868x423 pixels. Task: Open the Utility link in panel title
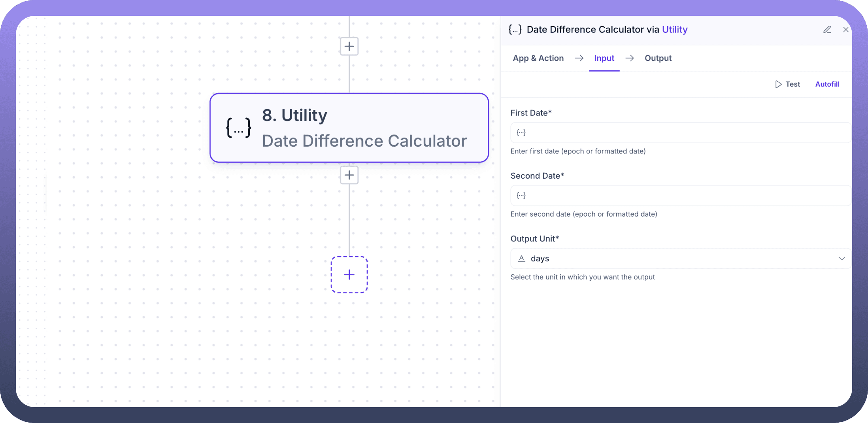[675, 30]
